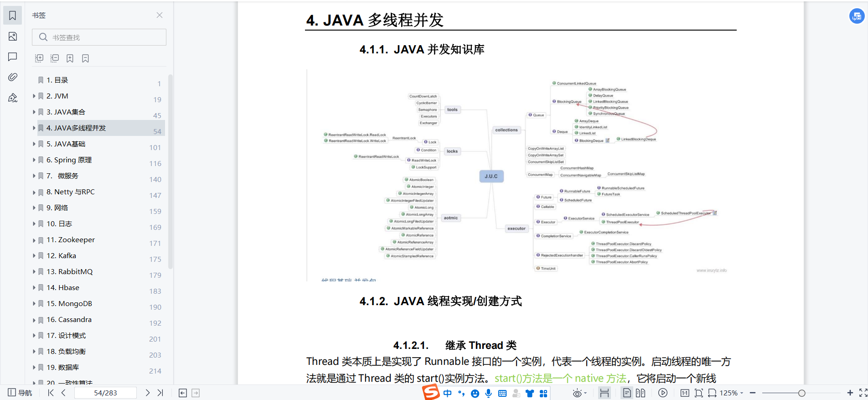The image size is (868, 400).
Task: Toggle the 导航 navigation pane button
Action: (20, 393)
